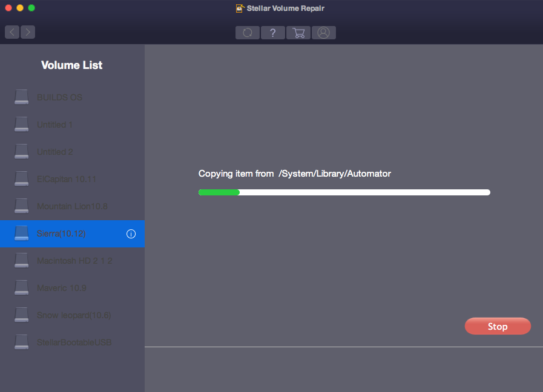The width and height of the screenshot is (543, 392).
Task: Open help via question mark icon
Action: point(273,33)
